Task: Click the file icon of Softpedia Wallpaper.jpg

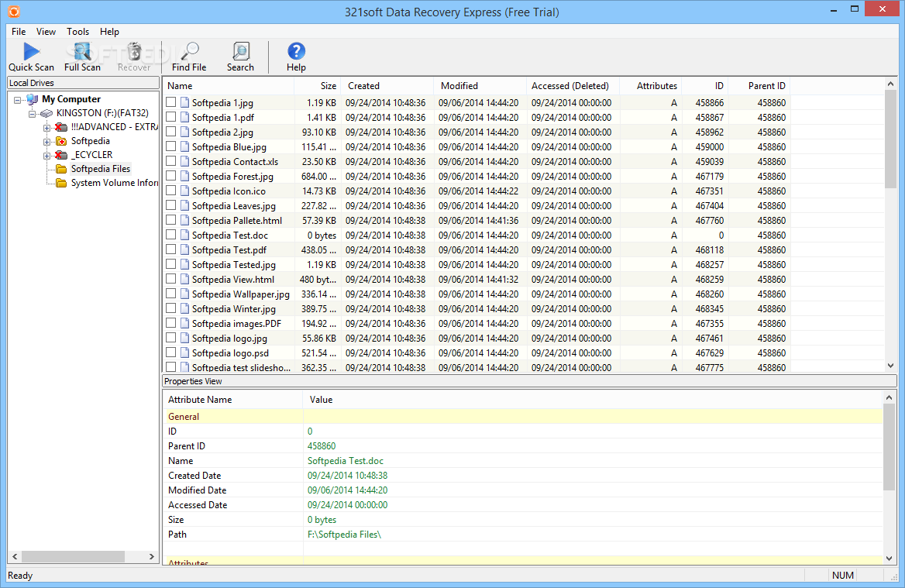Action: tap(184, 294)
